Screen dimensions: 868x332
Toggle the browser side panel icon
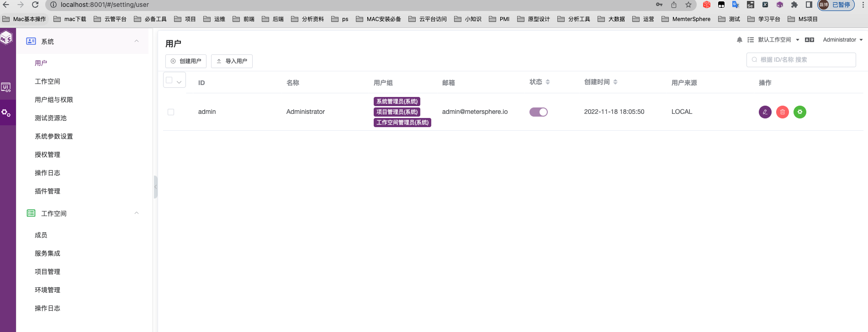tap(809, 5)
